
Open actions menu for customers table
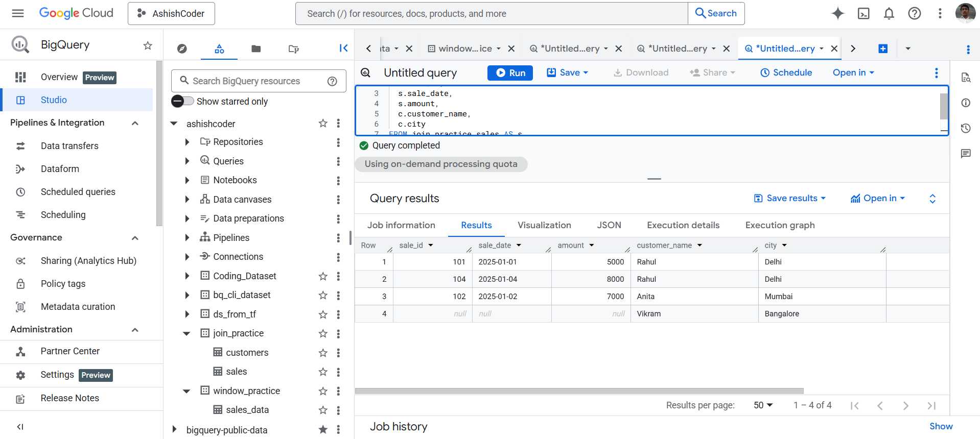tap(338, 353)
